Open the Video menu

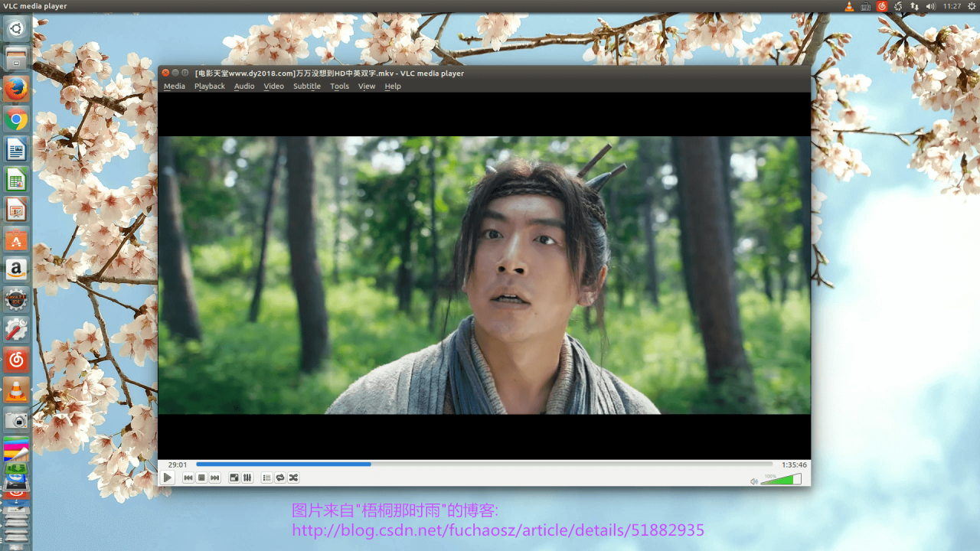click(x=274, y=86)
